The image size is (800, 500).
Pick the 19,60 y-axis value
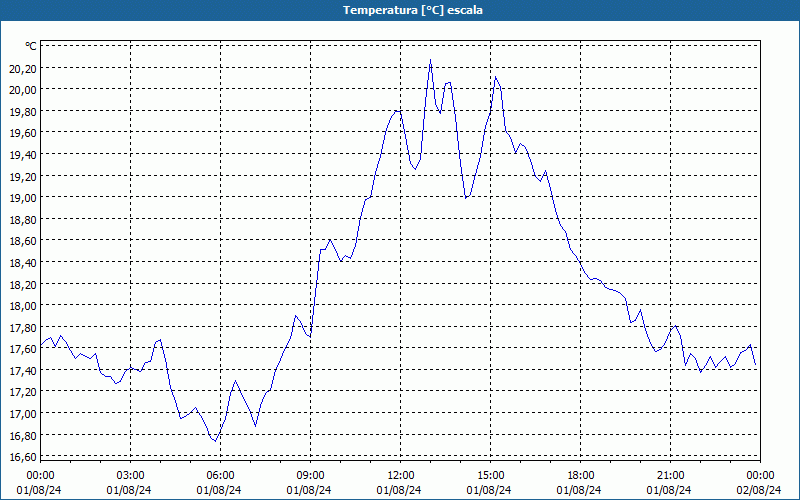[x=23, y=133]
